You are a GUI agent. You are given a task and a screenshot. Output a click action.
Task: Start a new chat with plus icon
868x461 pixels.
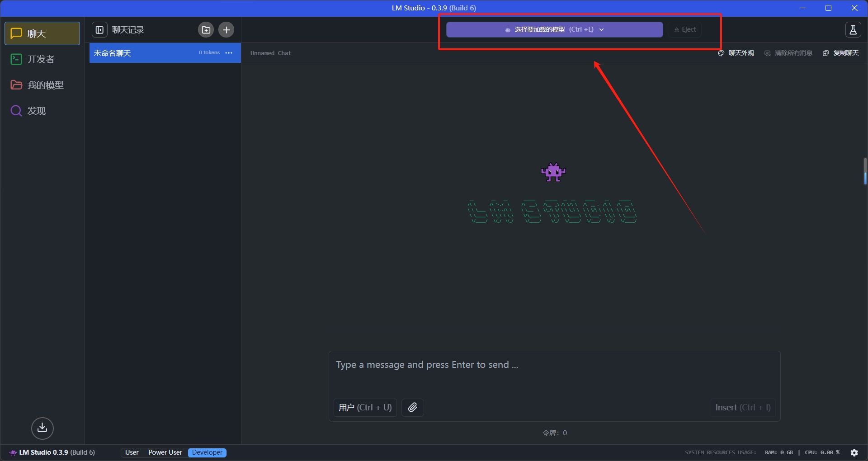click(226, 30)
